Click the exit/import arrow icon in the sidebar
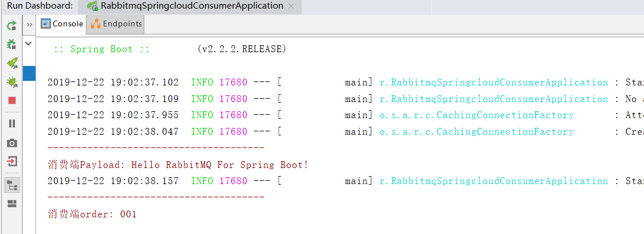The width and height of the screenshot is (644, 234). (12, 161)
